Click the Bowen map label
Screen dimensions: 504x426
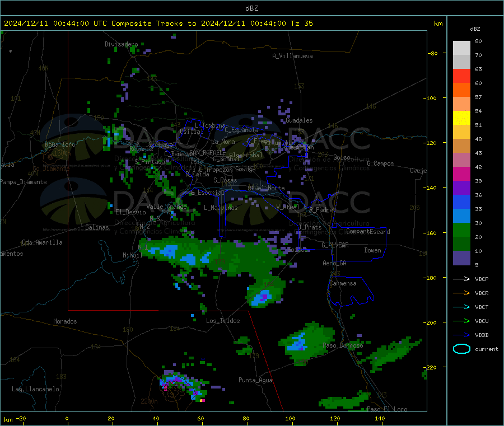tap(372, 250)
